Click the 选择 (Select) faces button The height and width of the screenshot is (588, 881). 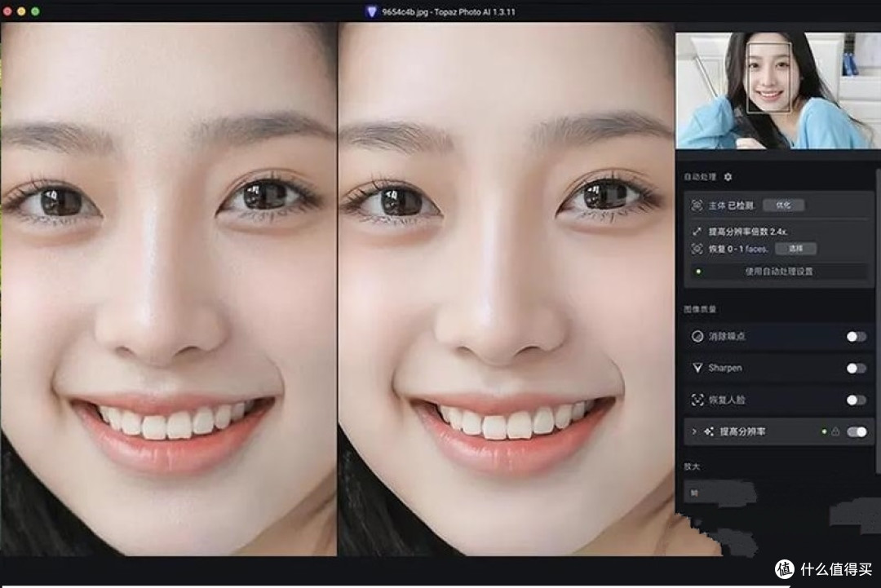coord(795,248)
